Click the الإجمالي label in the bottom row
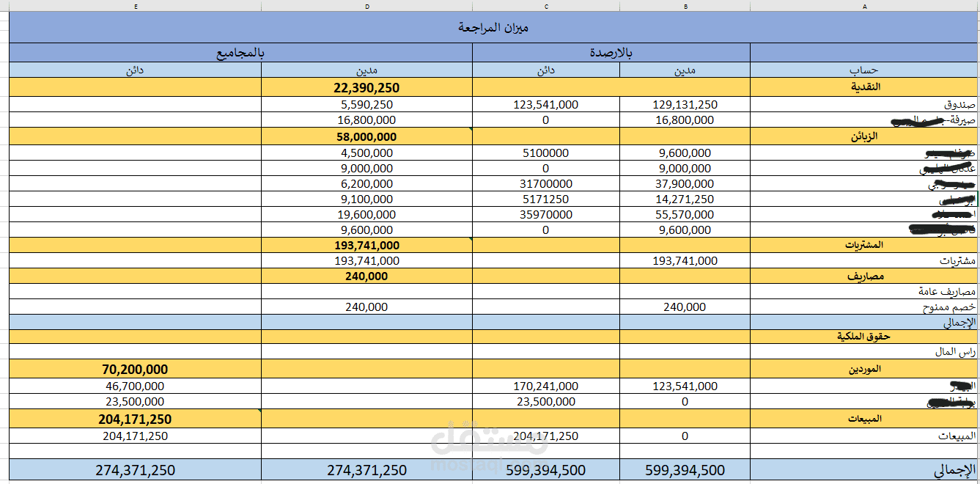980x484 pixels. pyautogui.click(x=865, y=470)
